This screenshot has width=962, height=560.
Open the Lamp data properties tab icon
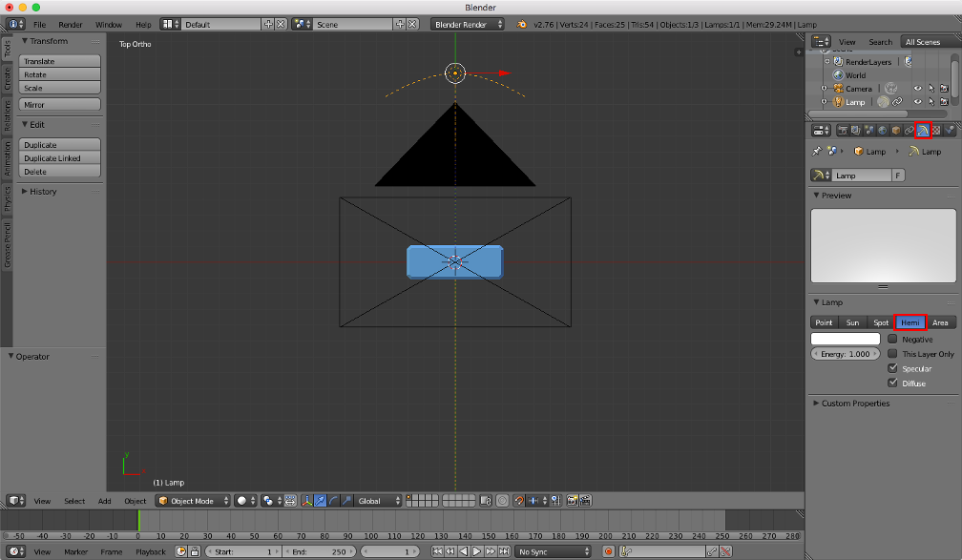click(x=923, y=130)
